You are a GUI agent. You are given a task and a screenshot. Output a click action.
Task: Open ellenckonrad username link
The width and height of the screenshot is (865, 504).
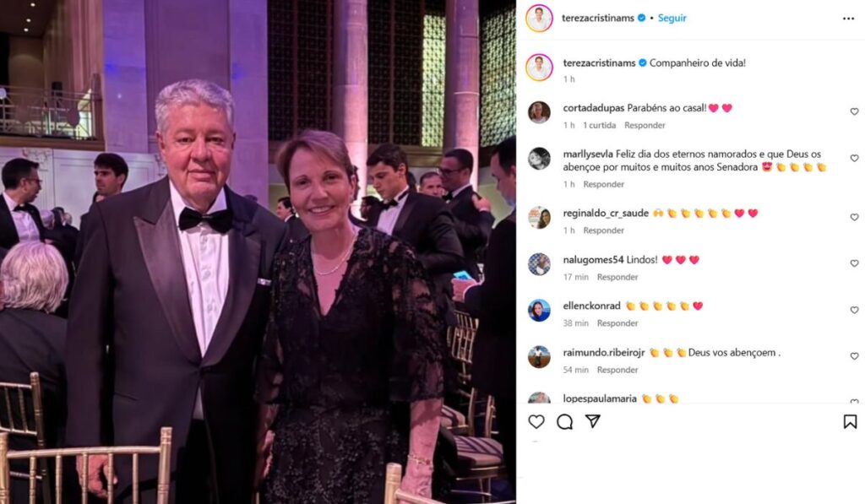pyautogui.click(x=591, y=306)
